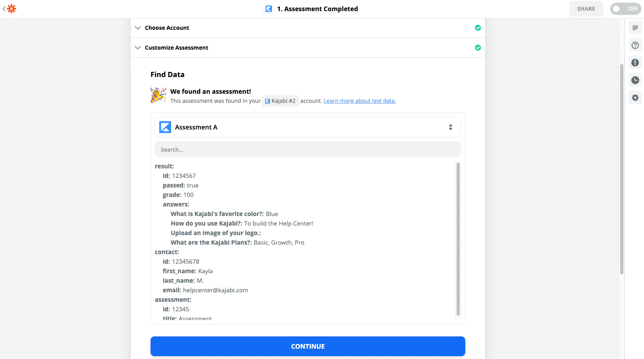This screenshot has height=359, width=644.
Task: Click the Zapier logo icon
Action: click(12, 9)
